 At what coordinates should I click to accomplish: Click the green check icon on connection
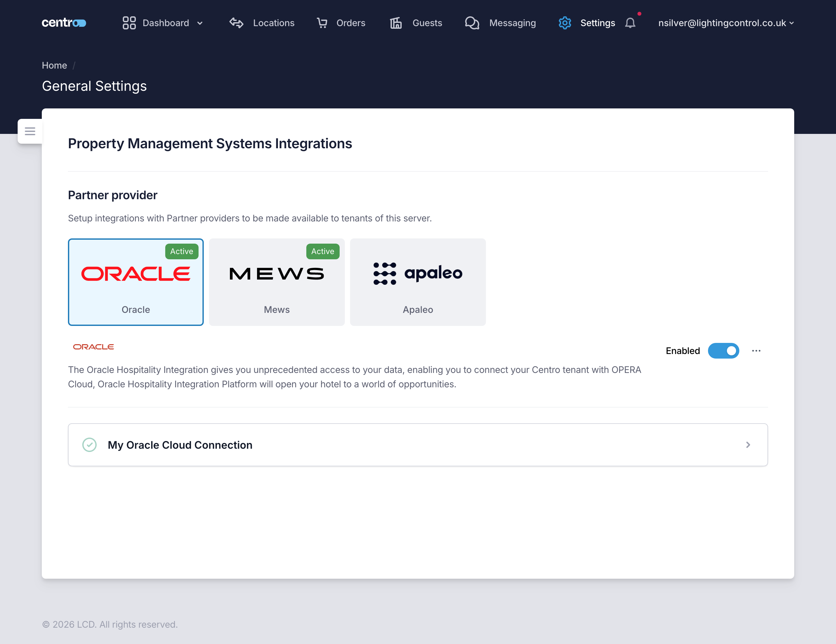(89, 445)
